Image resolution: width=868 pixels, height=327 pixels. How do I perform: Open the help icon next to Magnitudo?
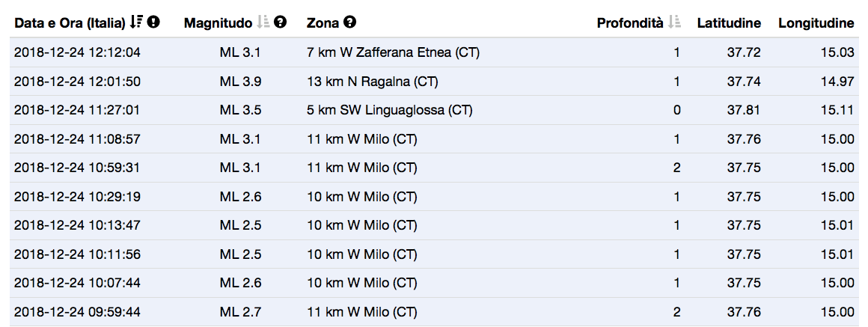(281, 23)
